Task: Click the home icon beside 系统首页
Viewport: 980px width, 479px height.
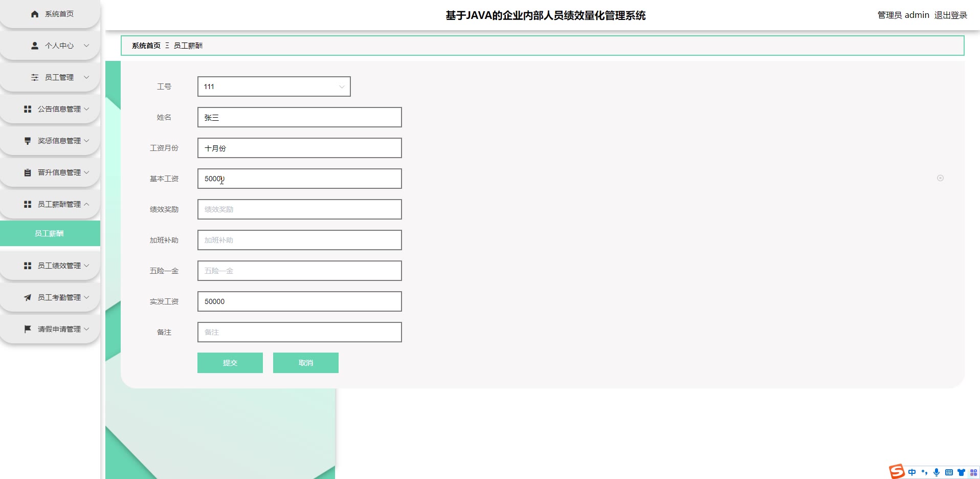Action: [x=35, y=14]
